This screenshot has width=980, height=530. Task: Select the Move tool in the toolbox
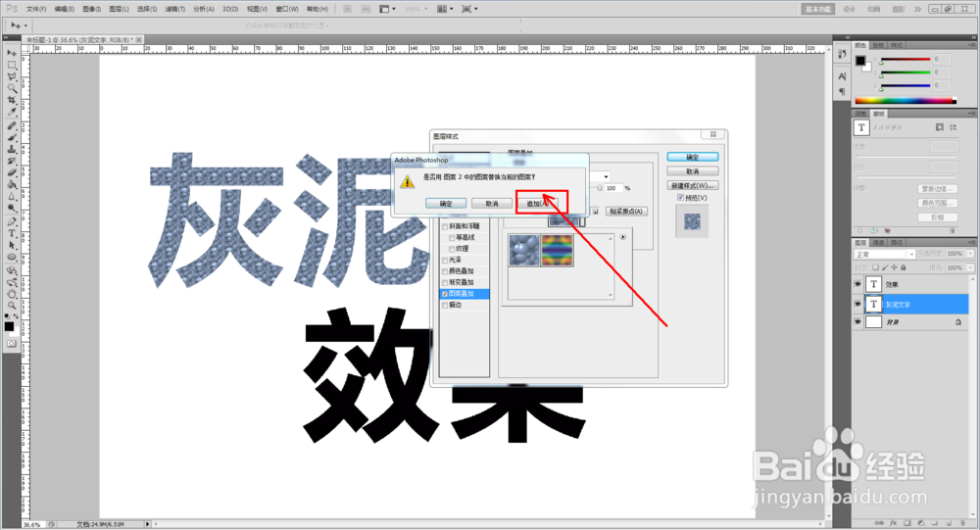[11, 53]
